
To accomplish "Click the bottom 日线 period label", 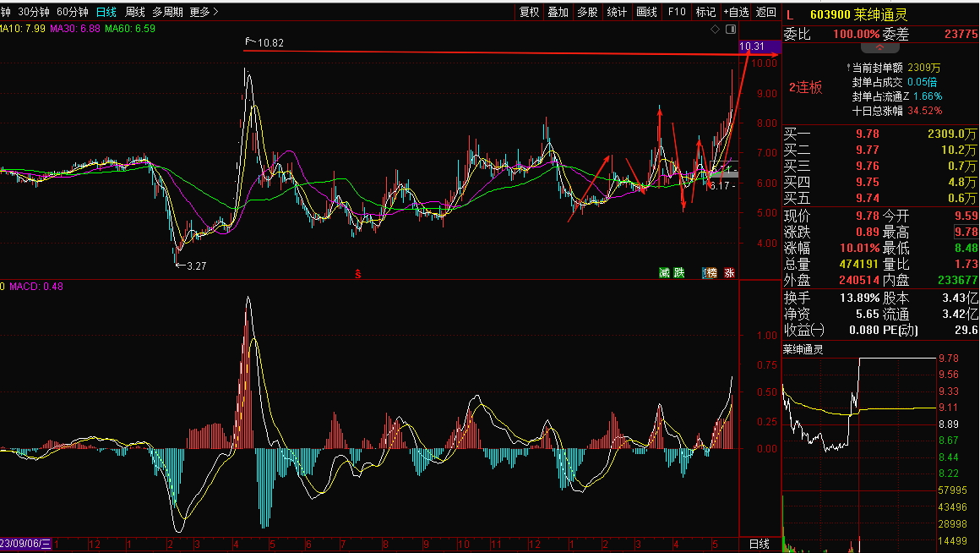I will (759, 545).
